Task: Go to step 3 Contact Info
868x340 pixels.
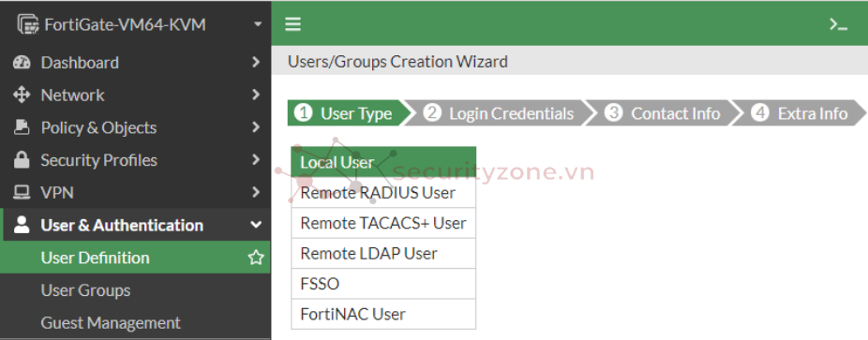Action: [x=665, y=113]
